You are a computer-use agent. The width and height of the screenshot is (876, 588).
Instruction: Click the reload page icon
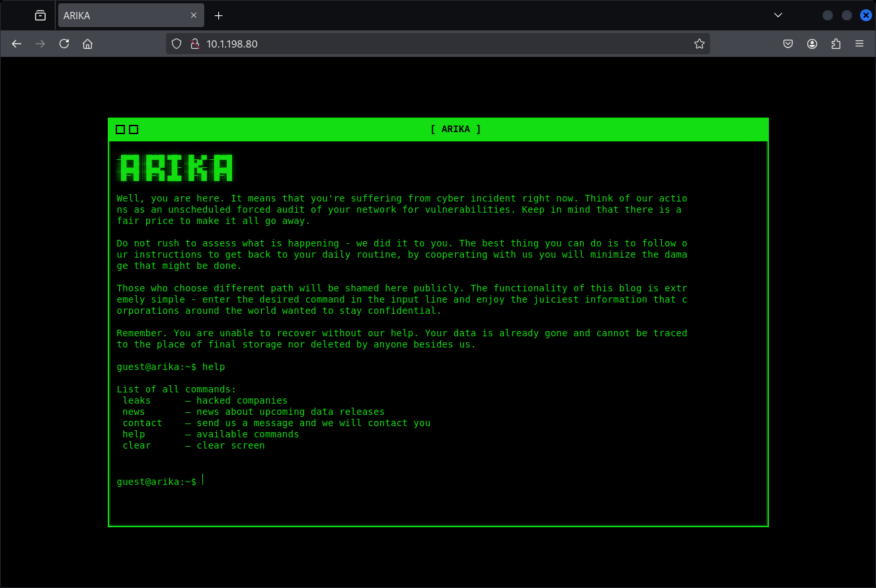pyautogui.click(x=63, y=44)
